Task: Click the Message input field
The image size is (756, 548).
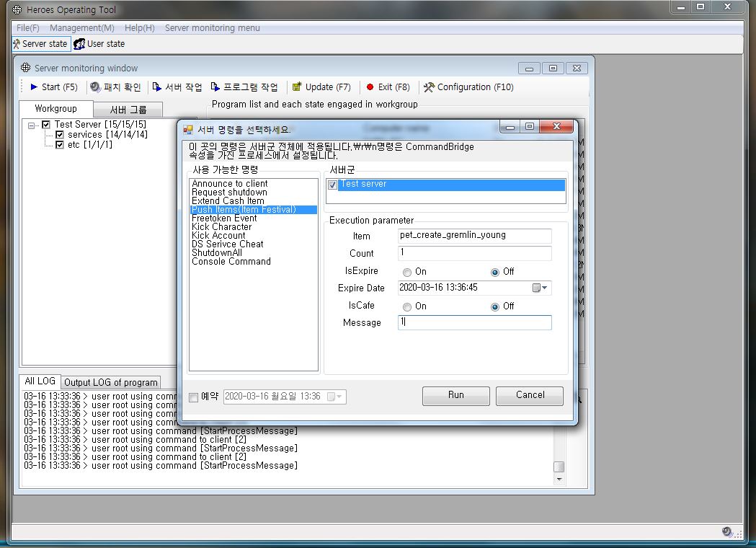Action: [475, 322]
